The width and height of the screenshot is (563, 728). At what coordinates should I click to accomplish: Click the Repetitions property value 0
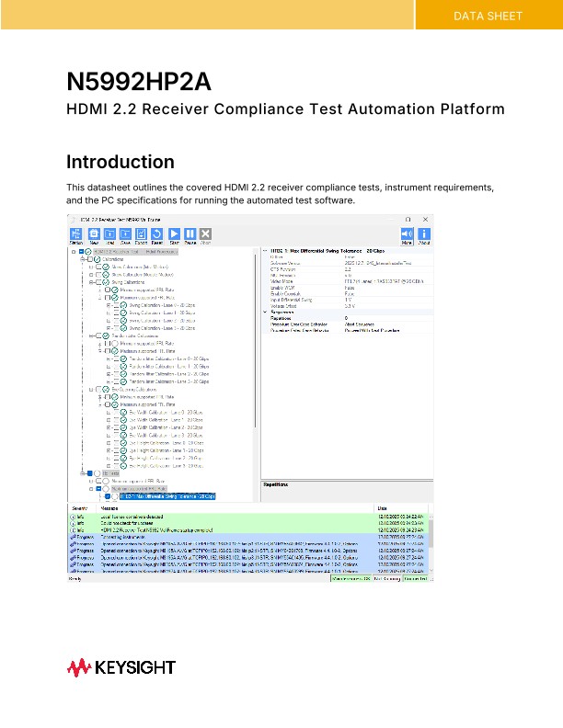point(346,318)
